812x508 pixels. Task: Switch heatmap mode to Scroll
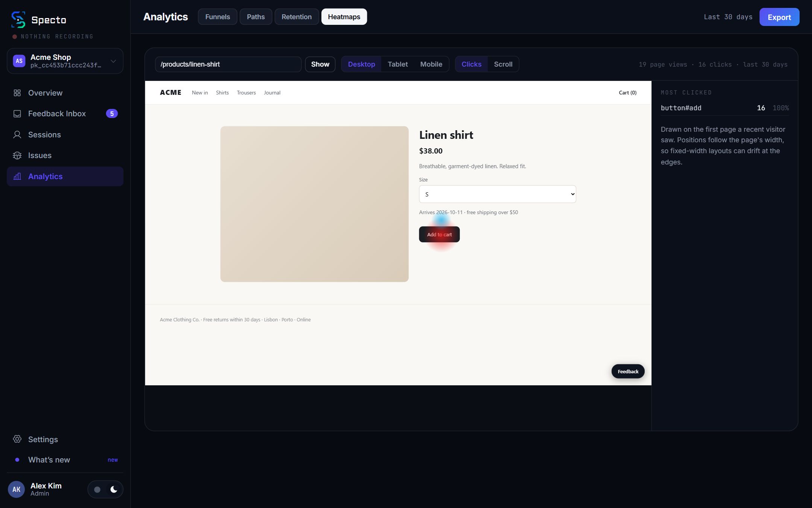pos(503,64)
